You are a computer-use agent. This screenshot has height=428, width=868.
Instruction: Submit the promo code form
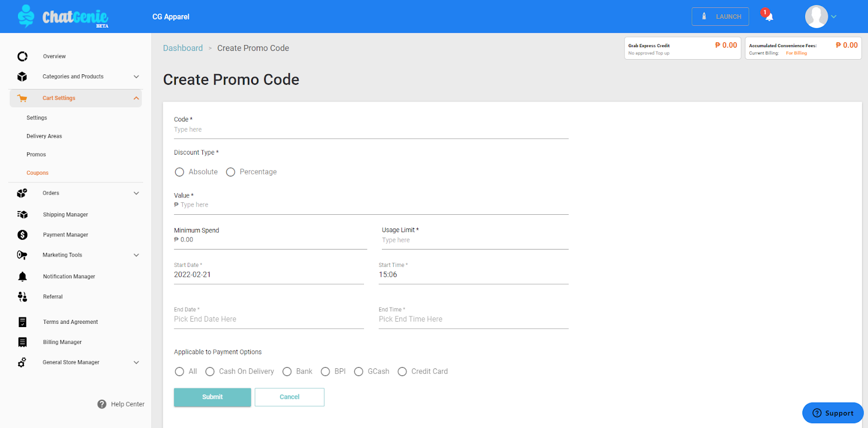tap(213, 397)
